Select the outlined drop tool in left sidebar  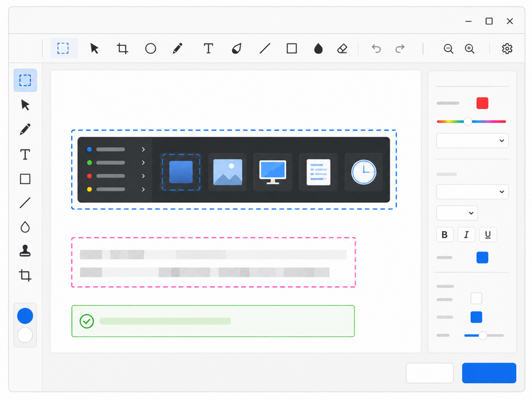tap(25, 227)
